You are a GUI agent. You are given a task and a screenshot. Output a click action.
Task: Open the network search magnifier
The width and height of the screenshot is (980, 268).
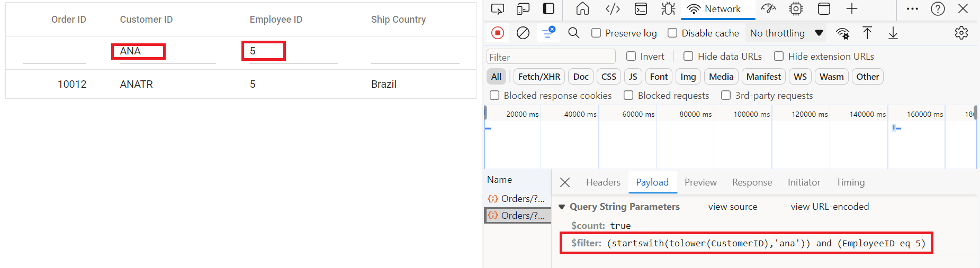click(x=573, y=33)
